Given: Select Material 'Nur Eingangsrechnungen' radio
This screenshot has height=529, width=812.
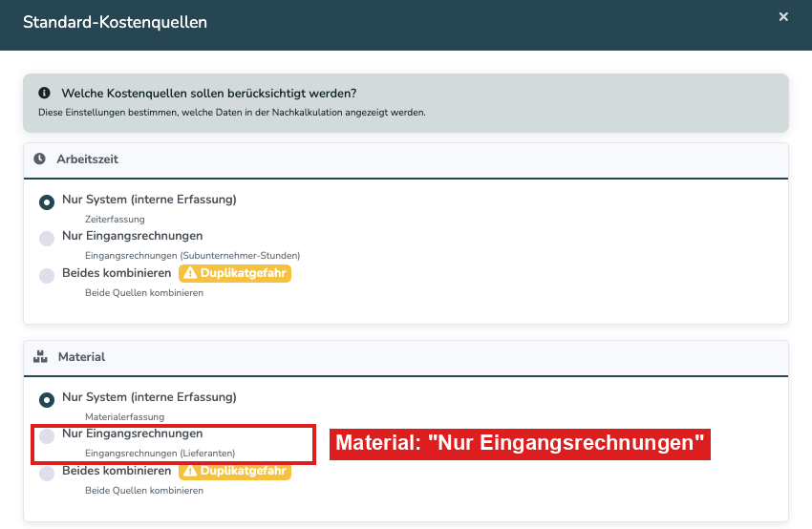Looking at the screenshot, I should (x=47, y=435).
